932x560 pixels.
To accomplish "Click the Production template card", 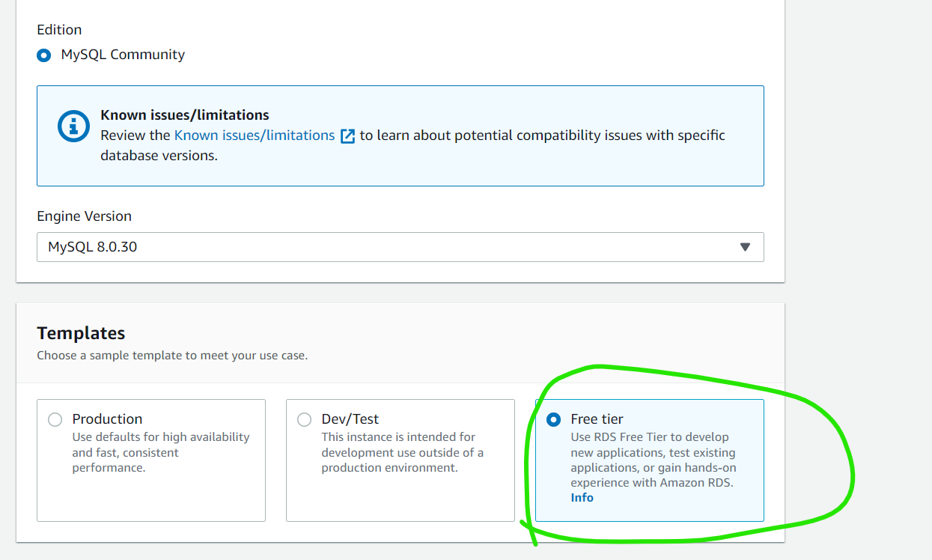I will [151, 460].
